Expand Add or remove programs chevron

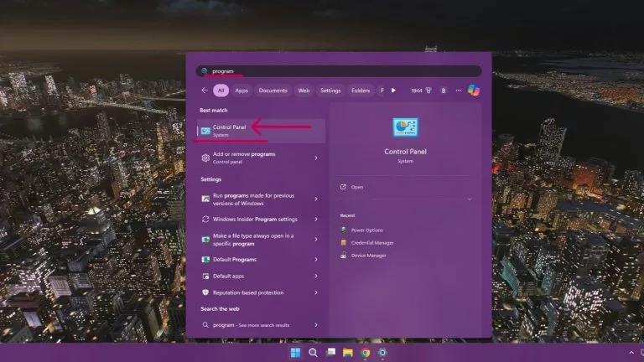[x=316, y=158]
